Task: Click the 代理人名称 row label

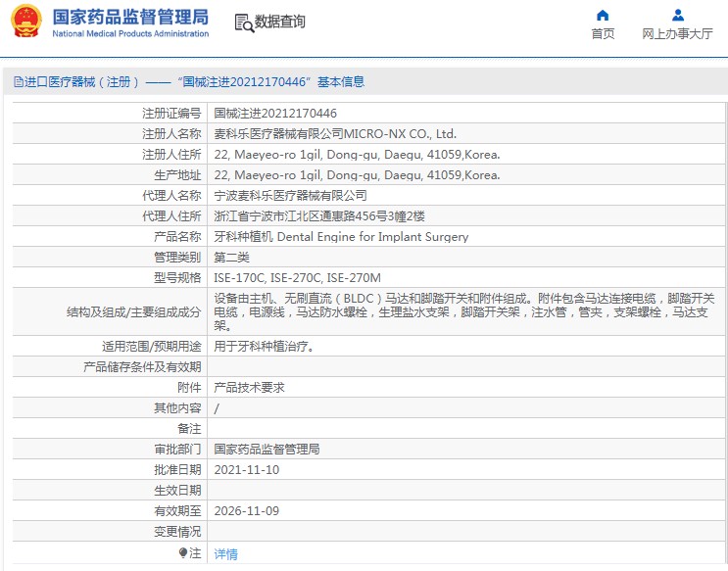Action: tap(171, 196)
